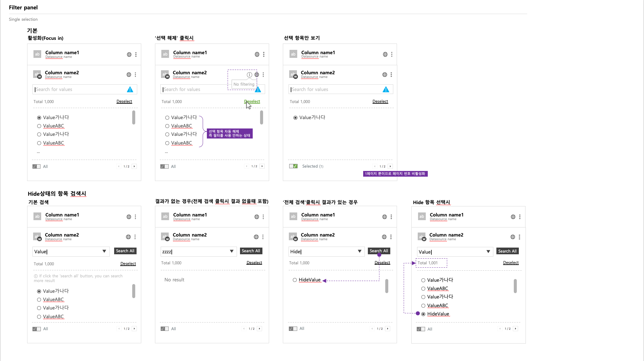Screen dimensions: 644x361
Task: Click the scrollbar thumb in Focus in value list
Action: pyautogui.click(x=134, y=118)
